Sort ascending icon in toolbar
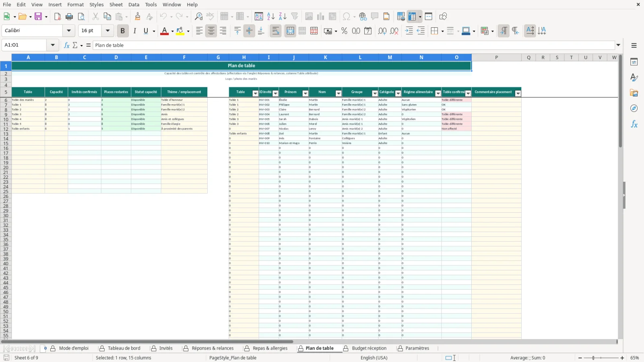 tap(271, 16)
